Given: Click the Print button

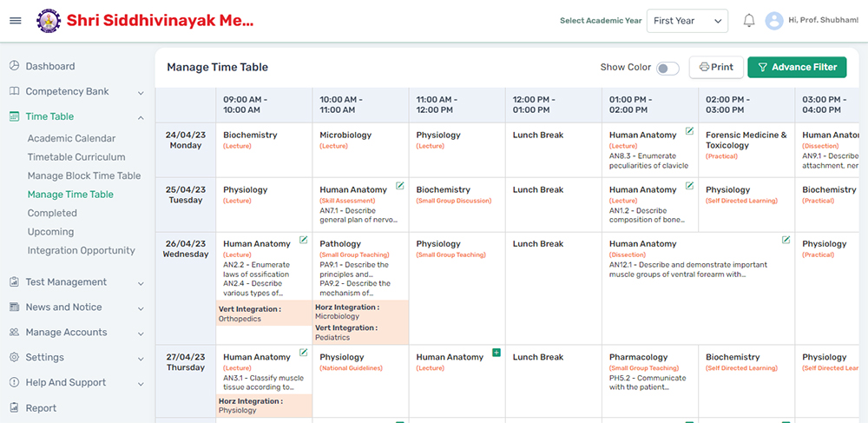Looking at the screenshot, I should [716, 68].
